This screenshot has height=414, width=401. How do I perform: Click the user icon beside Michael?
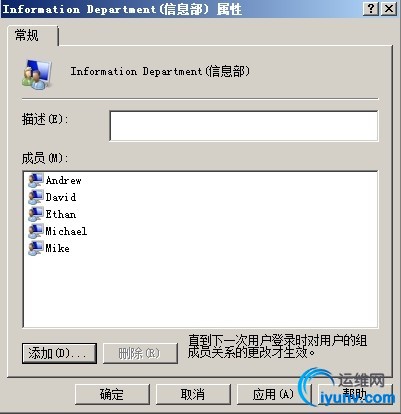tap(36, 231)
